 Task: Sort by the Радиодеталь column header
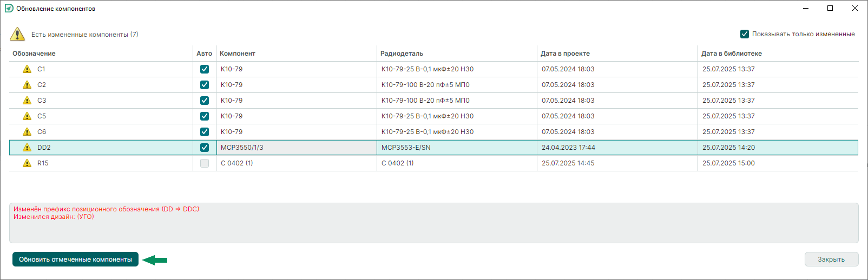457,54
